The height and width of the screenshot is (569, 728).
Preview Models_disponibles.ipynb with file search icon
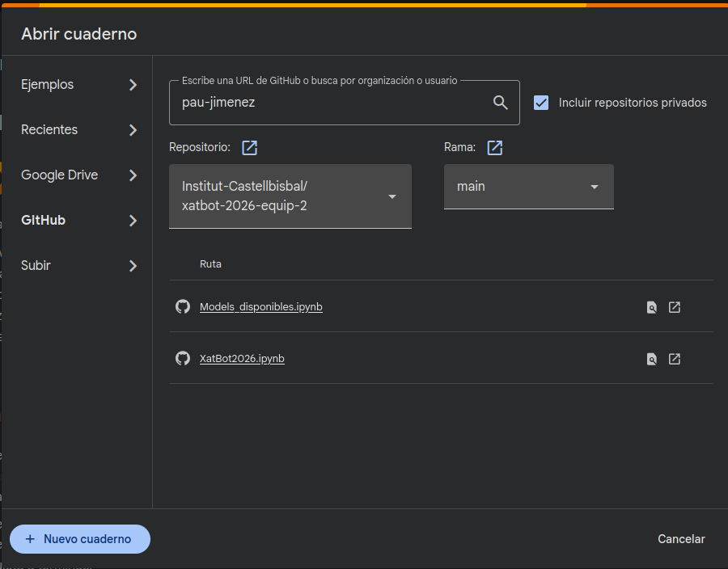coord(651,307)
